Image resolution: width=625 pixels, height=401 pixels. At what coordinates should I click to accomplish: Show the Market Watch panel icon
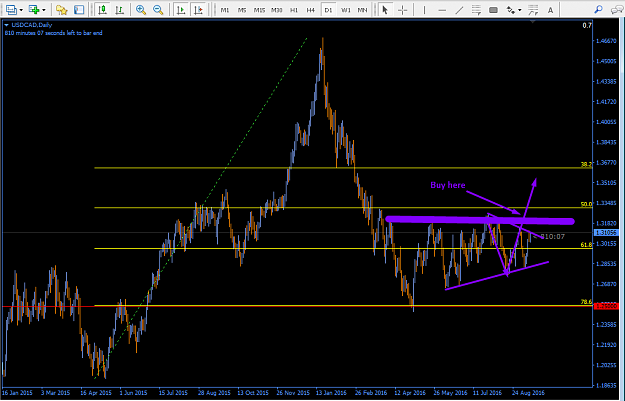click(x=79, y=10)
